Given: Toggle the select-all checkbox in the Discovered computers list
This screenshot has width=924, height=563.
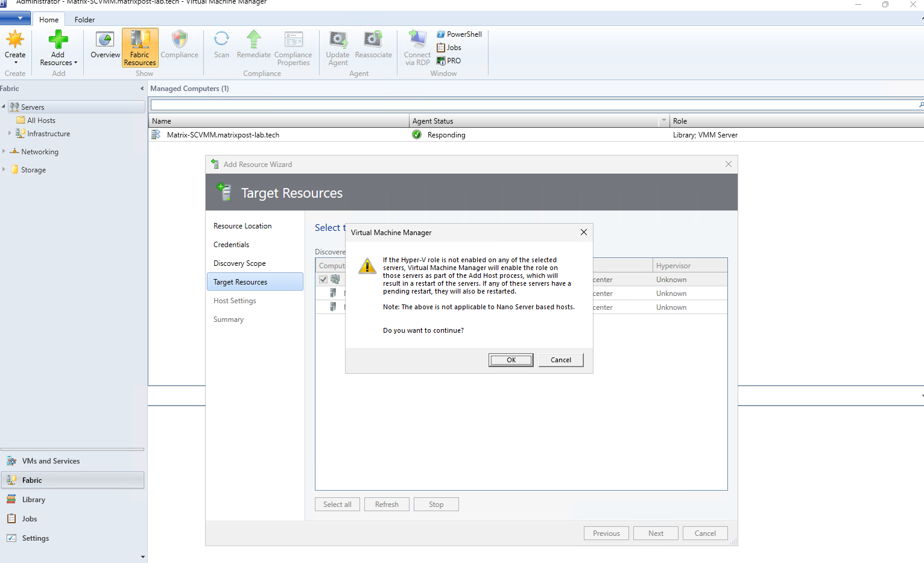Looking at the screenshot, I should pos(323,280).
